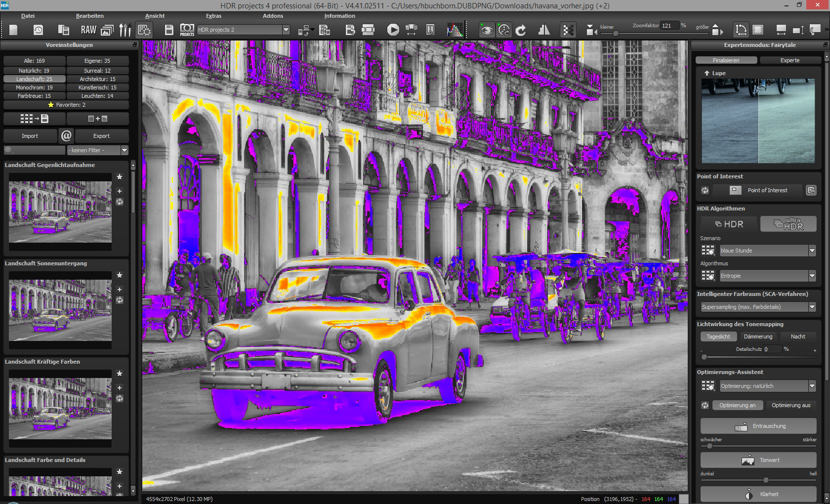Open the image sequence stack icon
830x504 pixels.
(x=107, y=30)
